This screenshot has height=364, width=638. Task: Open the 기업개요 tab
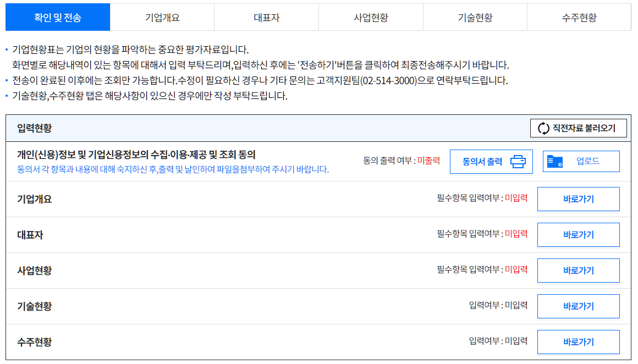click(x=162, y=18)
